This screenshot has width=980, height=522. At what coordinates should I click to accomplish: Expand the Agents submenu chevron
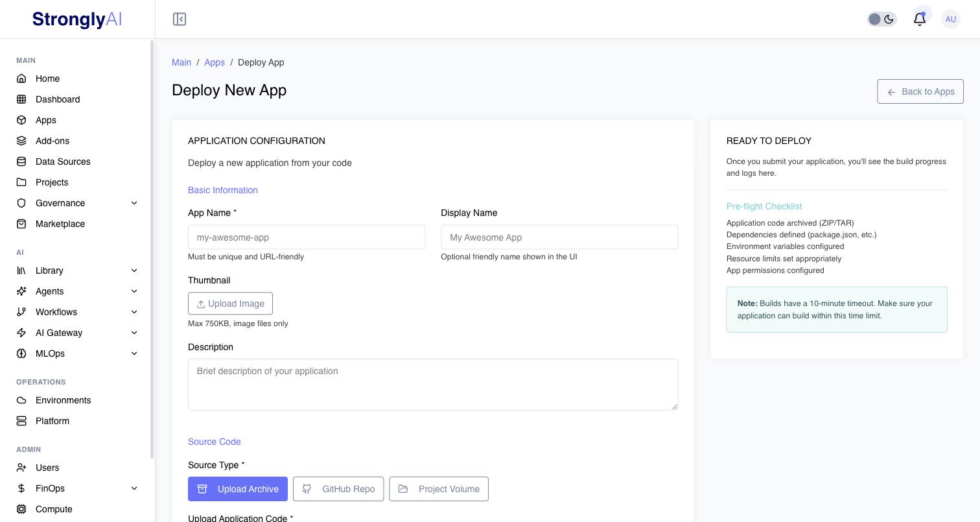pyautogui.click(x=134, y=291)
